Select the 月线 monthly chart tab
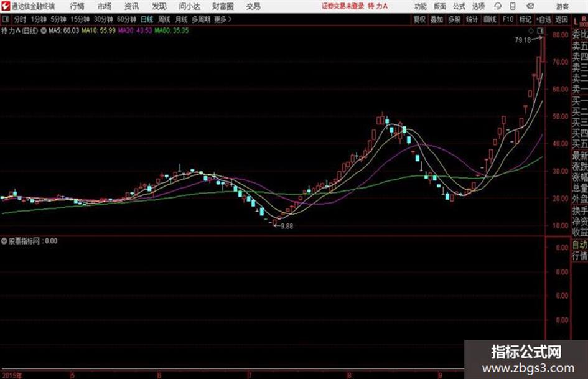 tap(182, 19)
